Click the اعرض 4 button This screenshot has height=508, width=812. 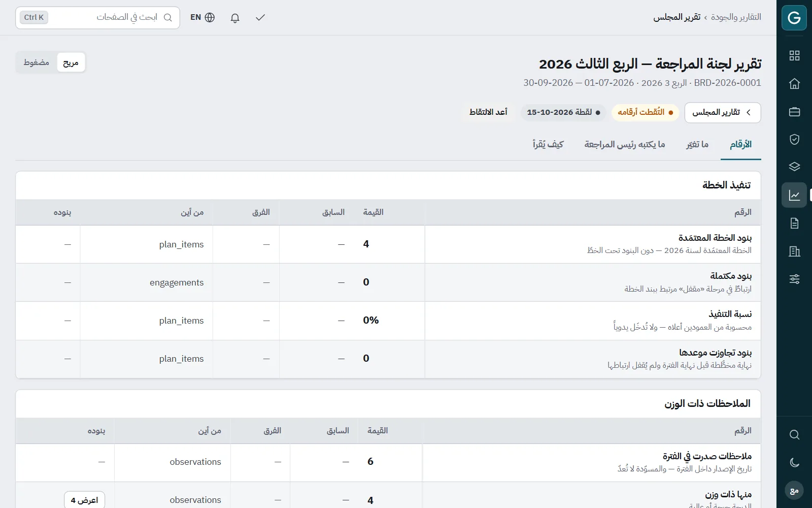click(84, 500)
